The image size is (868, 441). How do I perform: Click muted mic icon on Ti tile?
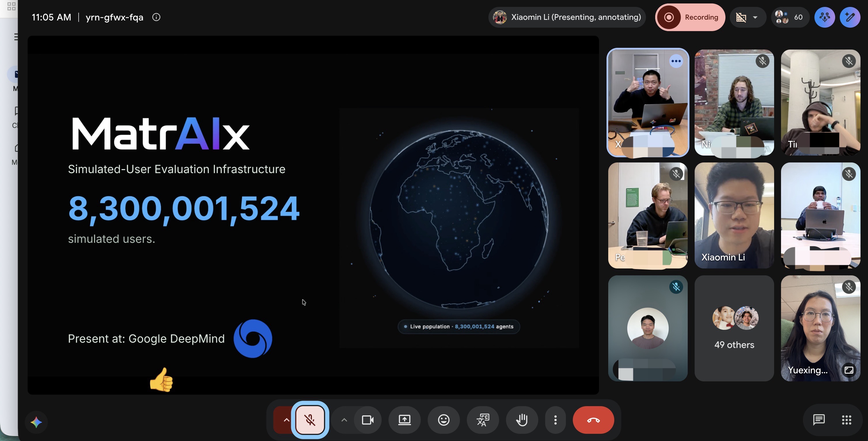click(848, 61)
